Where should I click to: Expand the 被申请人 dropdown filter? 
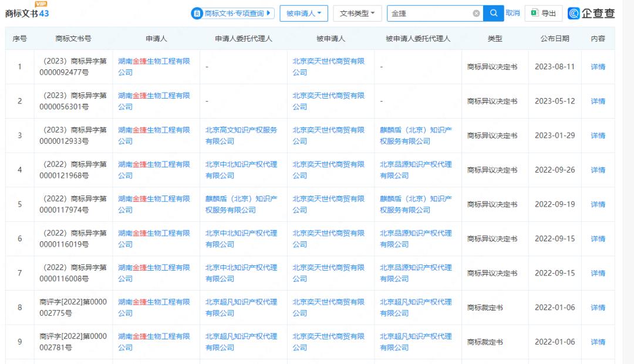coord(303,13)
